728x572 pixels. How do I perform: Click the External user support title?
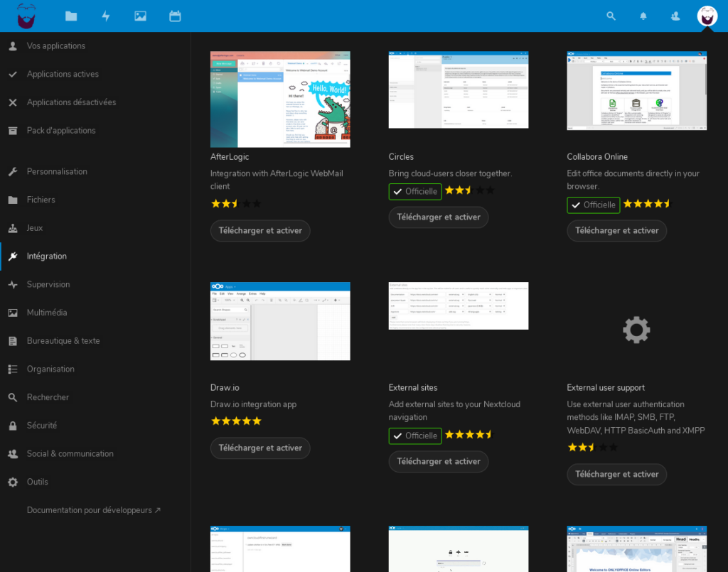pos(606,388)
